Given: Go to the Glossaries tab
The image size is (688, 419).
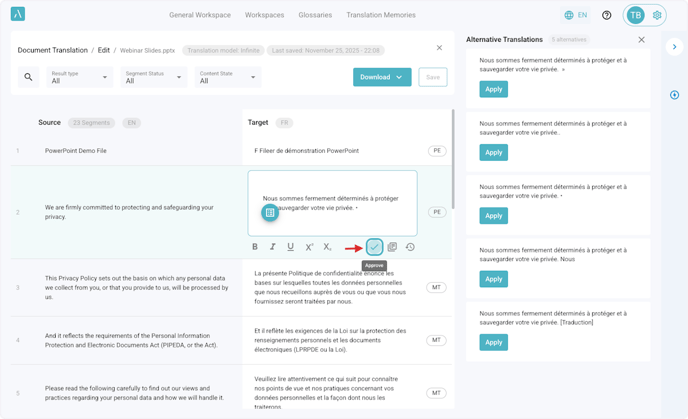Looking at the screenshot, I should (315, 15).
